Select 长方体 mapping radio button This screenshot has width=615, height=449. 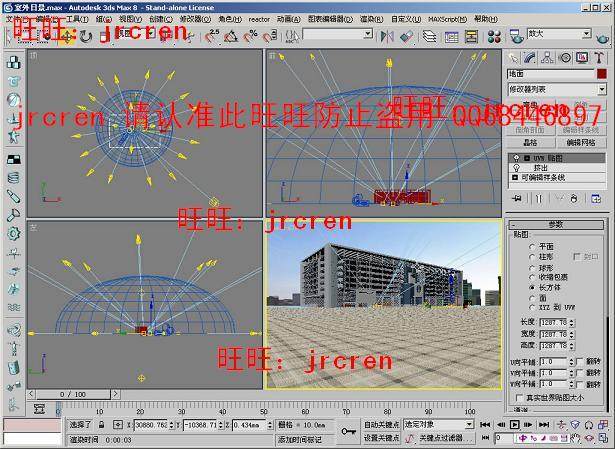[532, 287]
